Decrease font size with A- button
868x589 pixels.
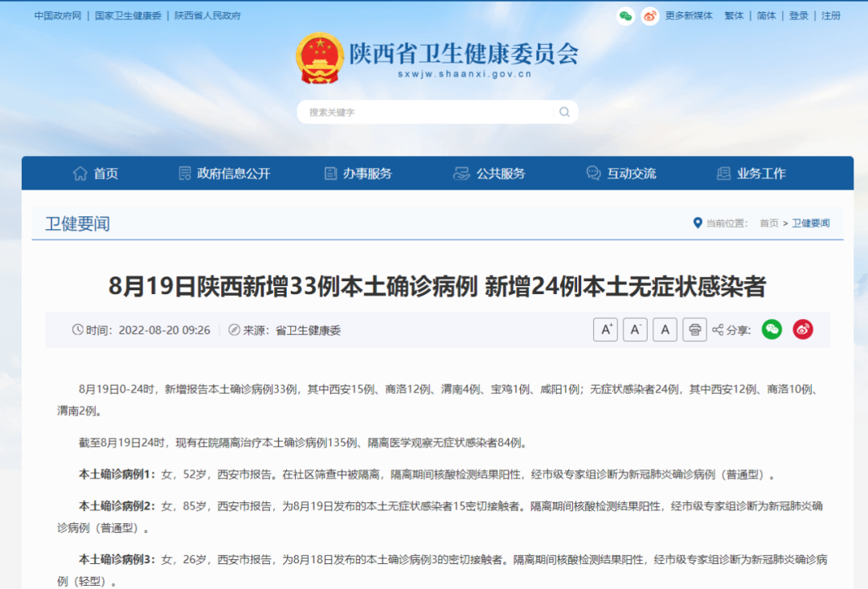coord(635,330)
